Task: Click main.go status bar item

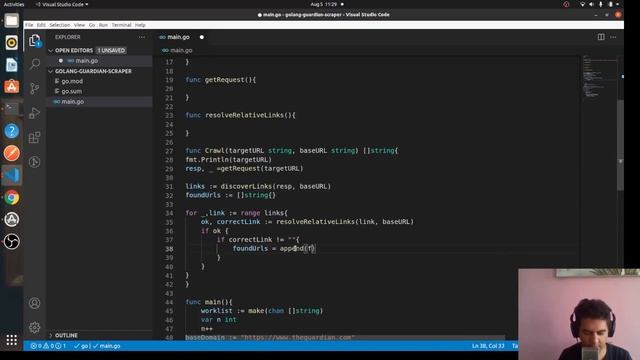Action: pyautogui.click(x=107, y=346)
